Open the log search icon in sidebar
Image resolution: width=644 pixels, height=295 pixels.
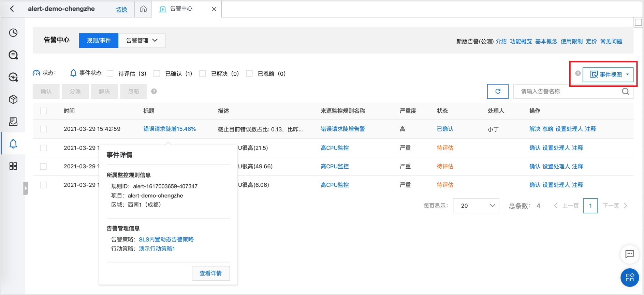(x=13, y=55)
